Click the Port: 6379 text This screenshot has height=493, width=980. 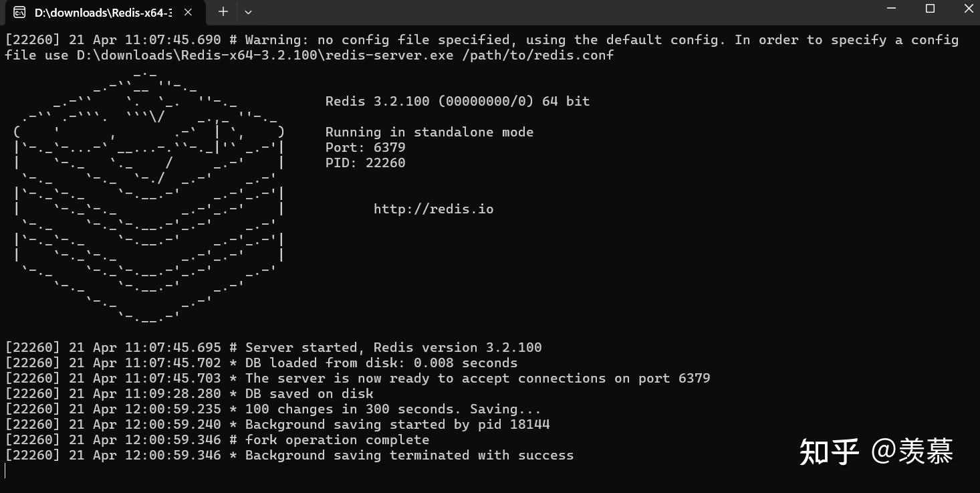click(x=365, y=148)
